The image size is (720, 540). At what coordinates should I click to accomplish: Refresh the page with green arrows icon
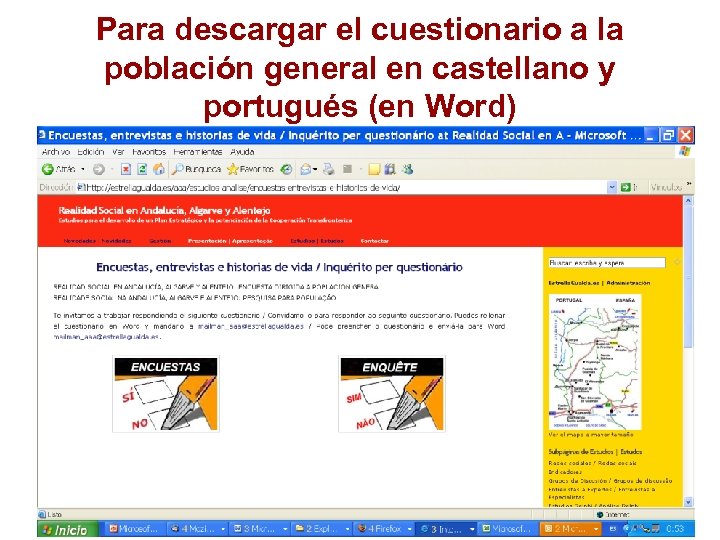pos(142,169)
